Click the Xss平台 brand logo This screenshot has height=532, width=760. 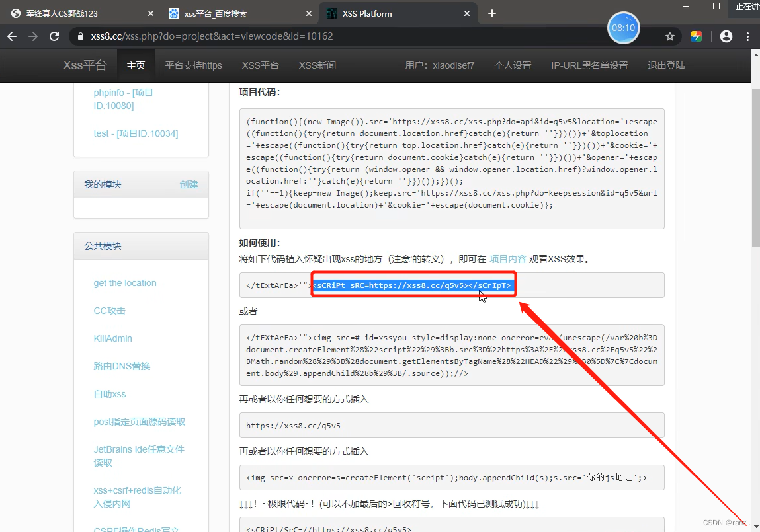click(x=85, y=65)
